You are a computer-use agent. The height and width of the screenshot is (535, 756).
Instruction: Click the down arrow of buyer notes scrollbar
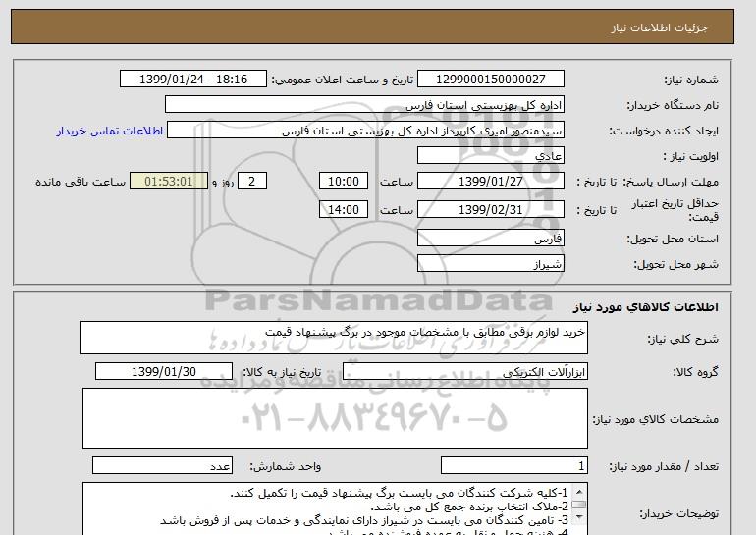579,517
